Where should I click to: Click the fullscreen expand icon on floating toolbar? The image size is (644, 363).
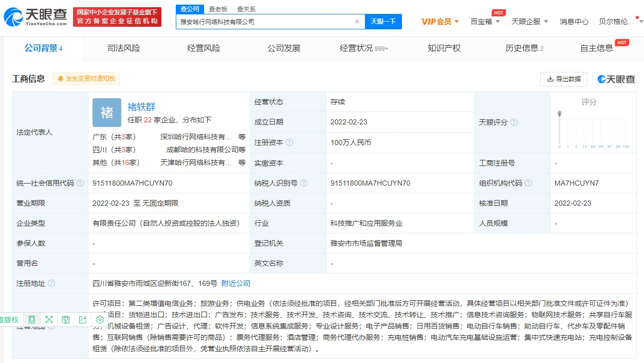pos(49,319)
